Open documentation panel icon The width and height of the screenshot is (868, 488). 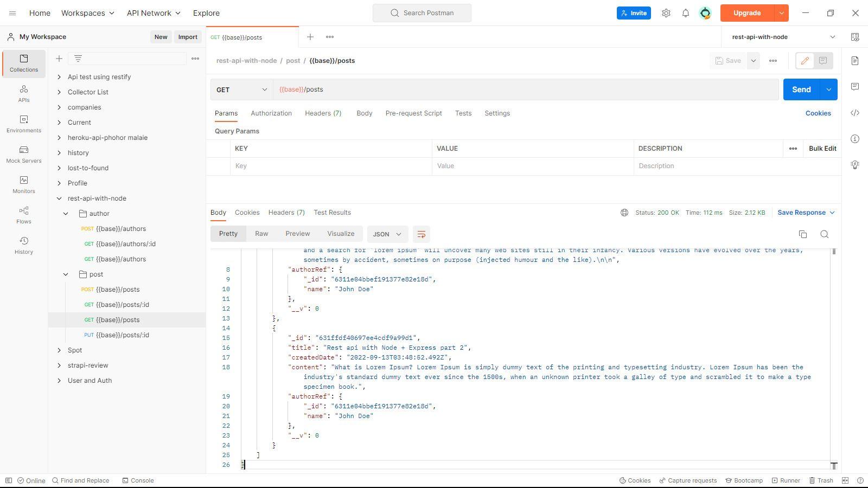coord(855,61)
